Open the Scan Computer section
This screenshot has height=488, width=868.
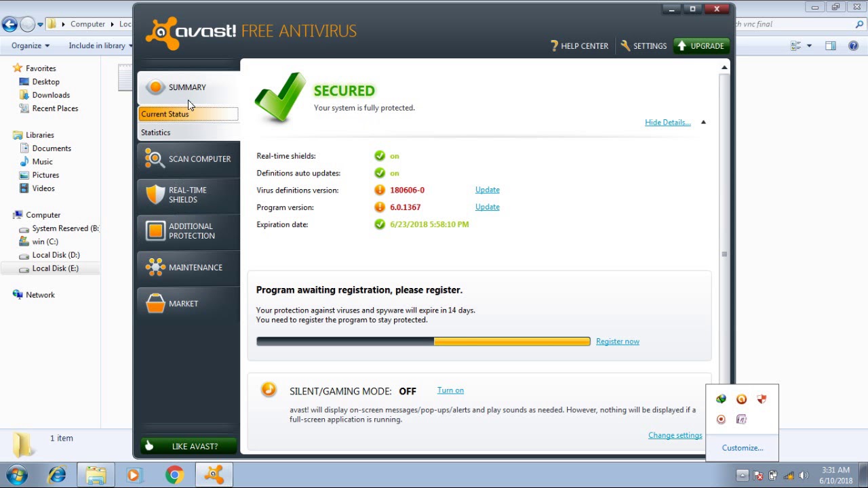[x=189, y=159]
